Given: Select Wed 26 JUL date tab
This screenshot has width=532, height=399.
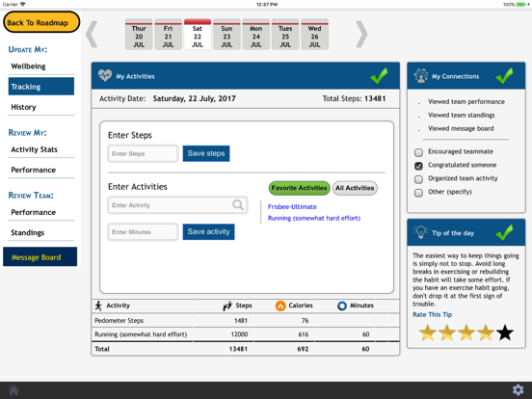Looking at the screenshot, I should [x=314, y=35].
